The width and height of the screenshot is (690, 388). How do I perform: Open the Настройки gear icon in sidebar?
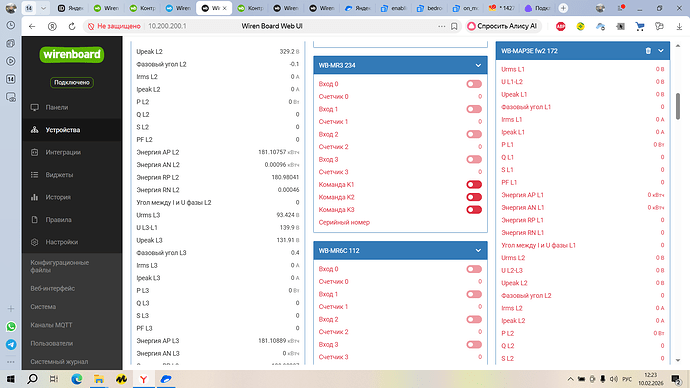35,242
